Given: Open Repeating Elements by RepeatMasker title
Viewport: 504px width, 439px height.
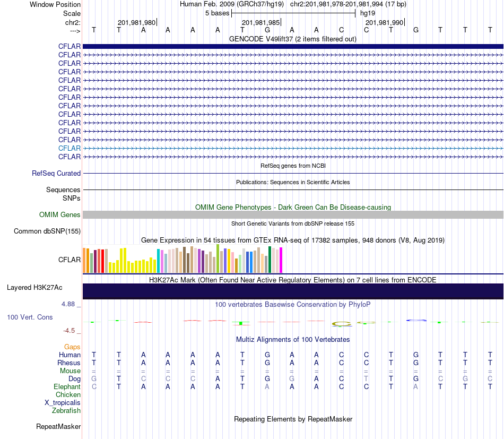Looking at the screenshot, I should coord(293,419).
